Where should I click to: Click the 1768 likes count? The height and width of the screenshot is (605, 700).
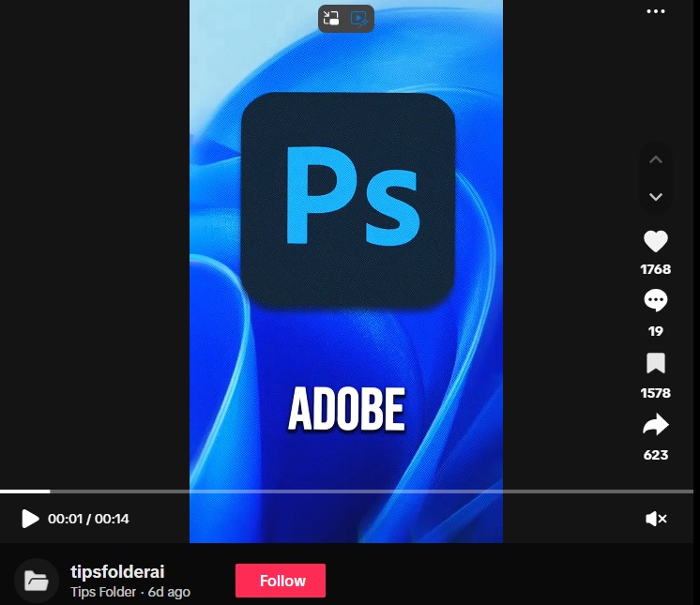coord(656,269)
